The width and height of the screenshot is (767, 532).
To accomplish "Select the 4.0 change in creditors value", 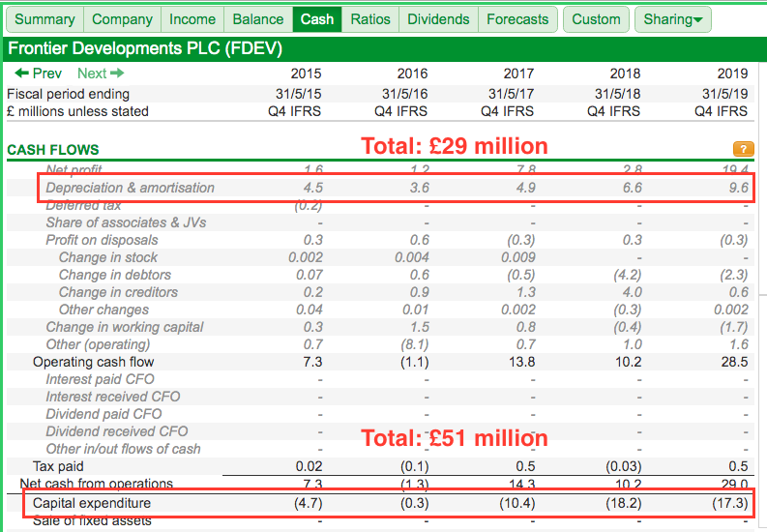I will [x=632, y=292].
